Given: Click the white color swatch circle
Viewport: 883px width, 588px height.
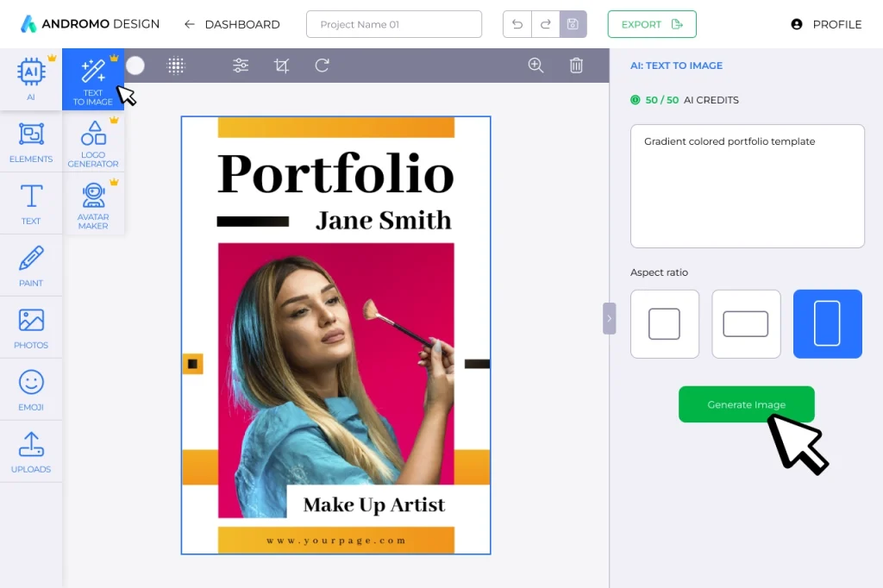Looking at the screenshot, I should [135, 66].
